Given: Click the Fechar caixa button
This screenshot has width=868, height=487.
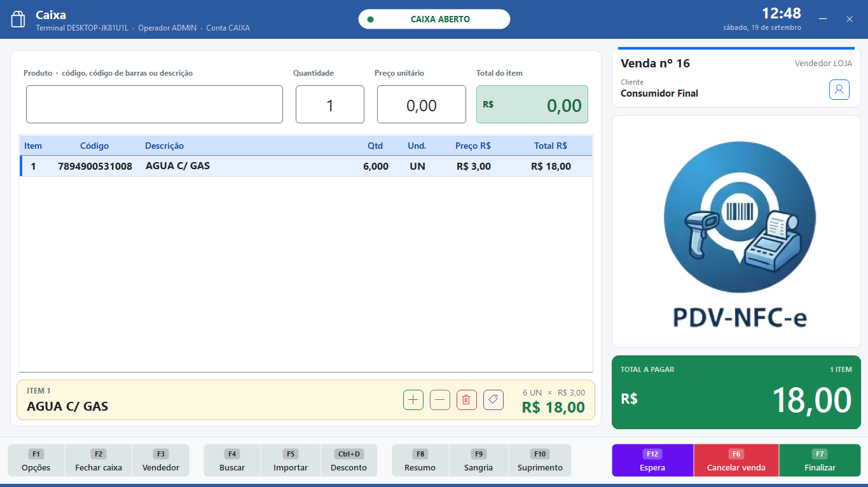Looking at the screenshot, I should tap(99, 460).
